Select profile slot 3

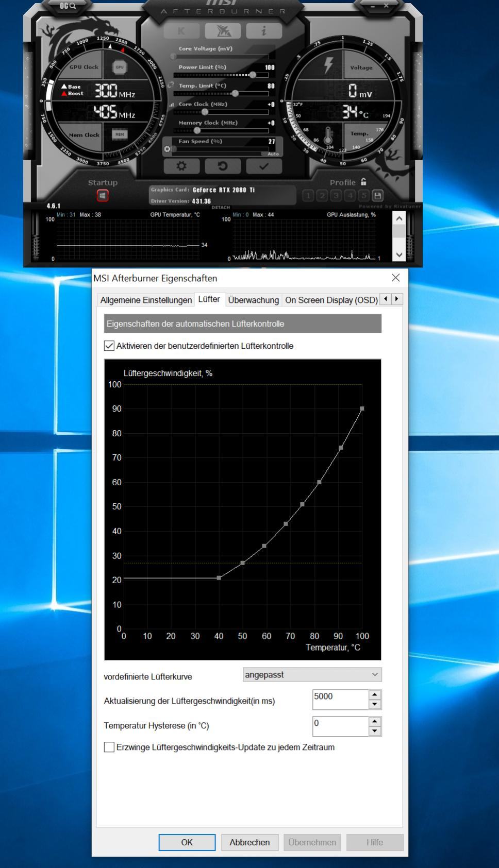pyautogui.click(x=336, y=196)
